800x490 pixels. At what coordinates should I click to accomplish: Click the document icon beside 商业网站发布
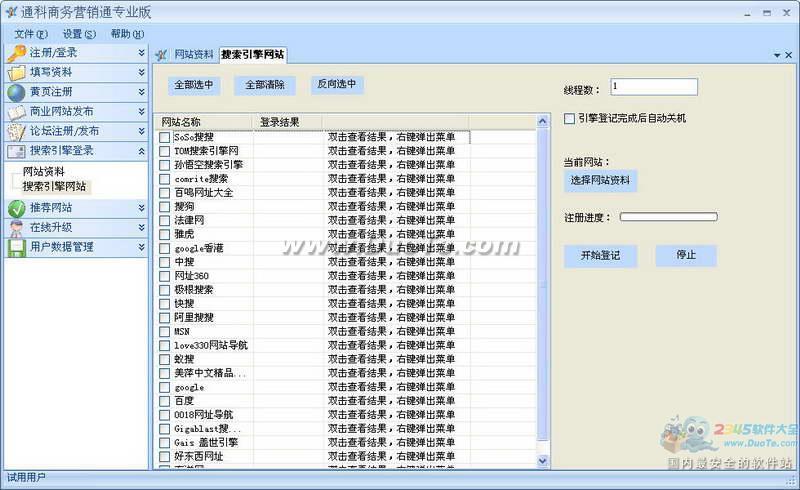16,112
